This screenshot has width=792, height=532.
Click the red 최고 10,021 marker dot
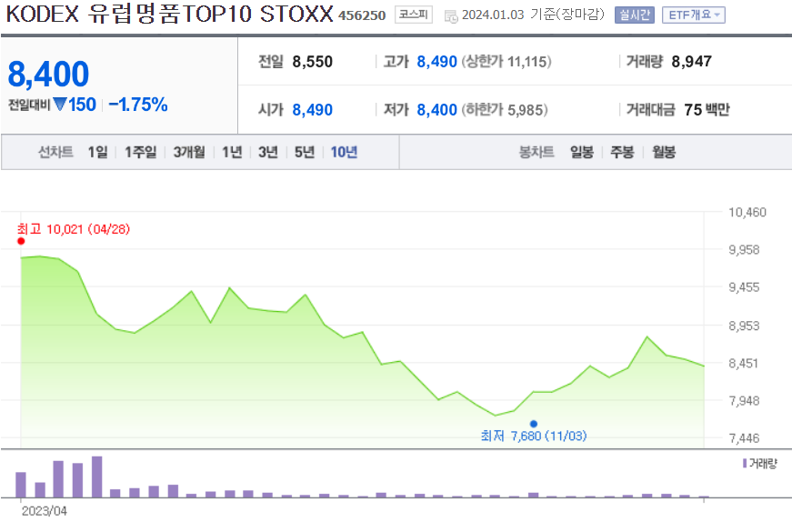coord(21,241)
